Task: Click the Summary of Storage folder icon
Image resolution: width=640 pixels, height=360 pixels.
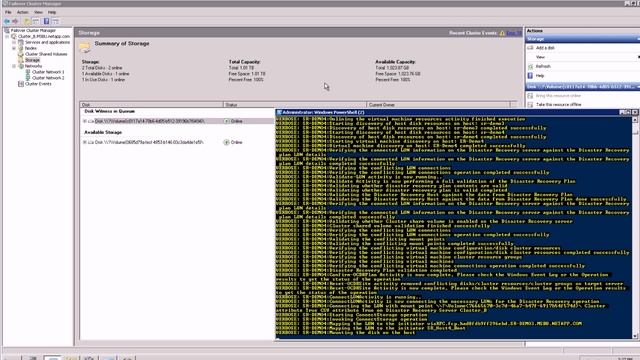Action: coord(85,47)
